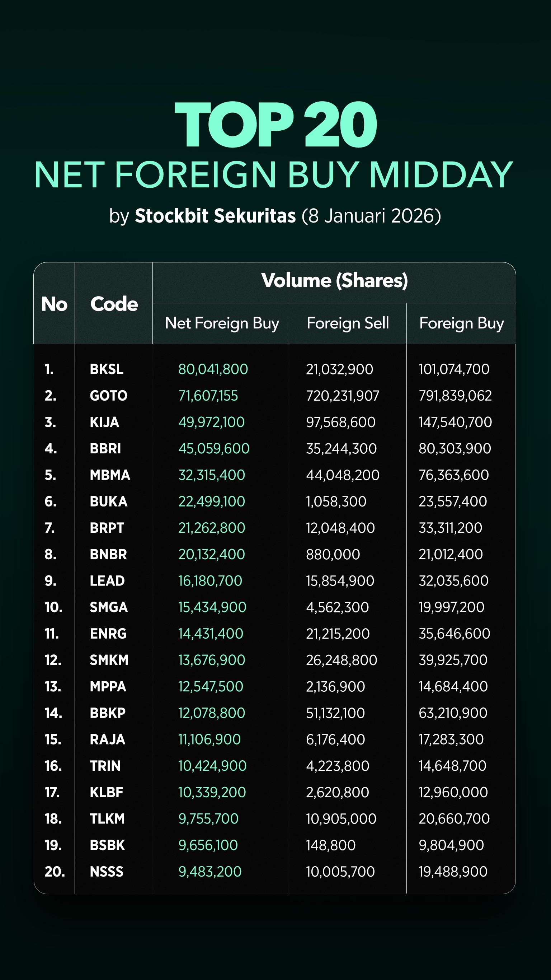Click the No column header
Viewport: 551px width, 980px height.
click(x=55, y=304)
